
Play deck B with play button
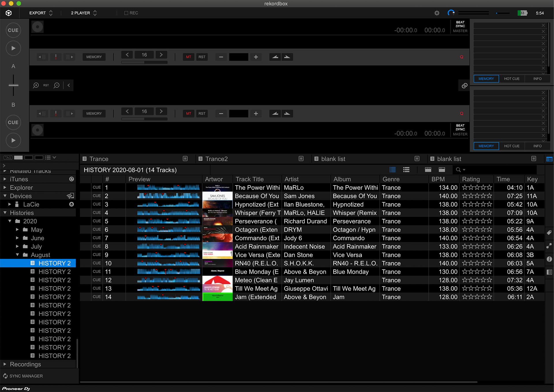13,140
